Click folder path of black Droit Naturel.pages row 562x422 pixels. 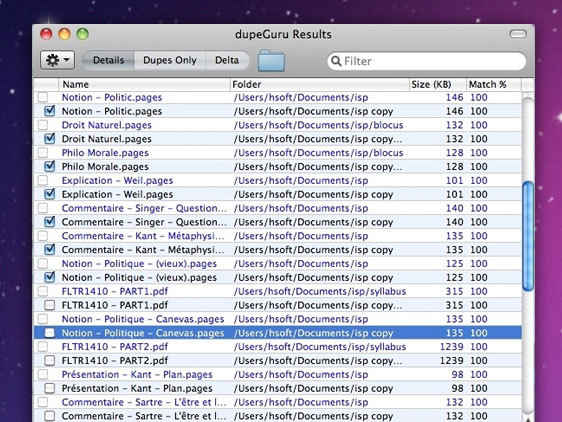[x=318, y=139]
